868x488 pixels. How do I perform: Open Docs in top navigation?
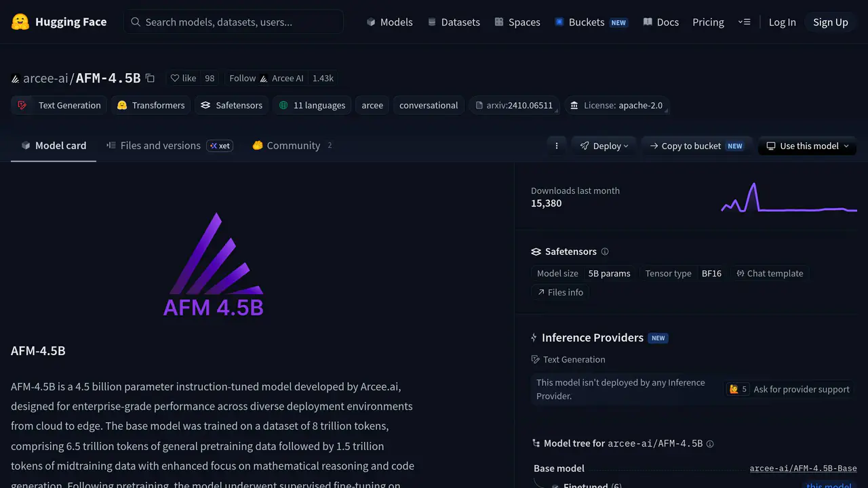click(x=660, y=22)
